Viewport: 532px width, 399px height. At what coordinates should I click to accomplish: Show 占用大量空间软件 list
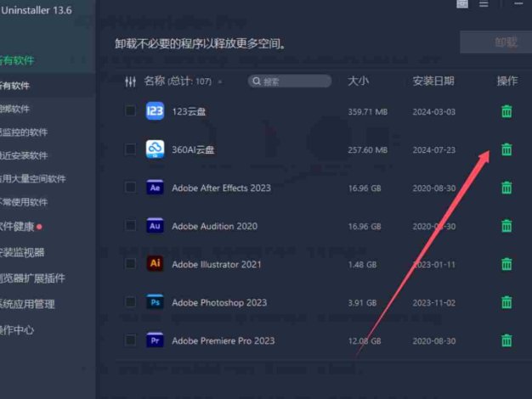click(33, 178)
